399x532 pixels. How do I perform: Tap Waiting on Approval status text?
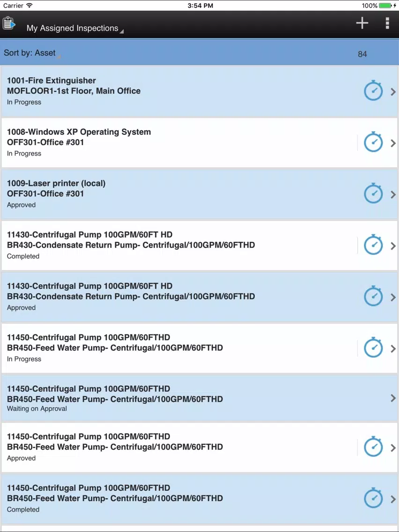(x=37, y=408)
